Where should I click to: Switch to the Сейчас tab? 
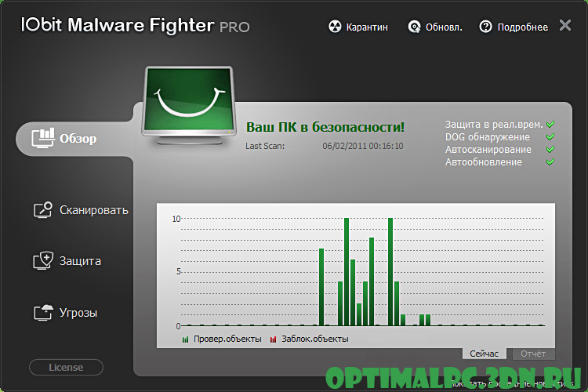(x=485, y=354)
